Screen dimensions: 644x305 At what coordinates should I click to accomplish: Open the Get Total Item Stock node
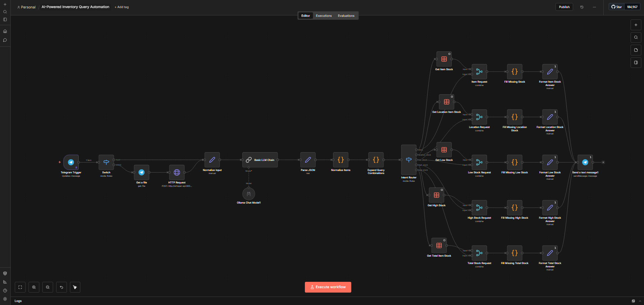tap(439, 246)
